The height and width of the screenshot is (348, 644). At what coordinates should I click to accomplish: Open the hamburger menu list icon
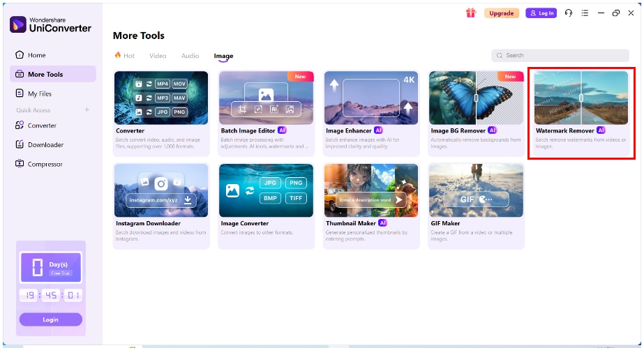click(x=585, y=13)
